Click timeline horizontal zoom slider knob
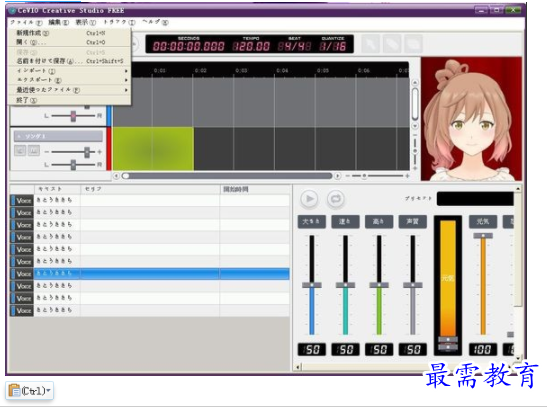Viewport: 547px width, 407px height. pos(364,176)
